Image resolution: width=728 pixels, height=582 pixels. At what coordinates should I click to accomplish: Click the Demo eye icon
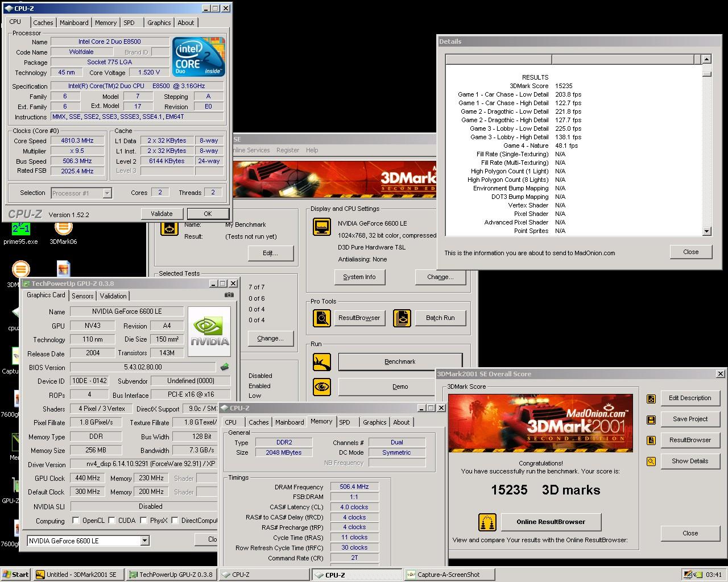tap(322, 386)
